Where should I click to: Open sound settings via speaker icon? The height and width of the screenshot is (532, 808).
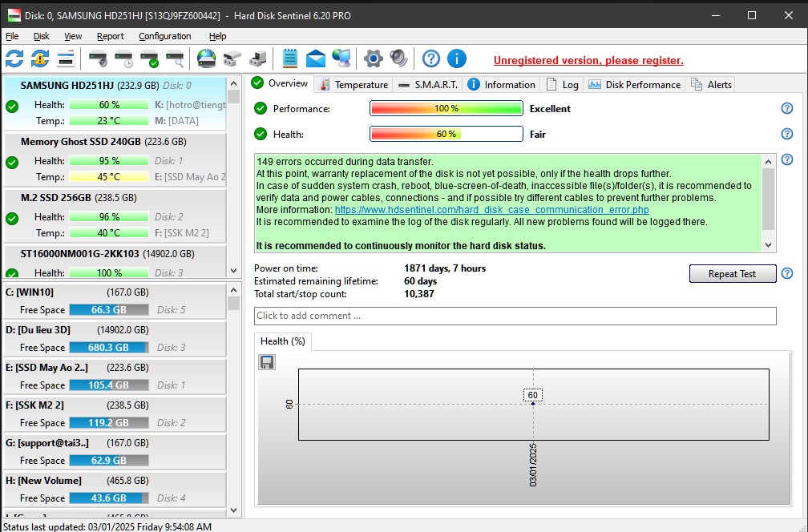pos(398,58)
